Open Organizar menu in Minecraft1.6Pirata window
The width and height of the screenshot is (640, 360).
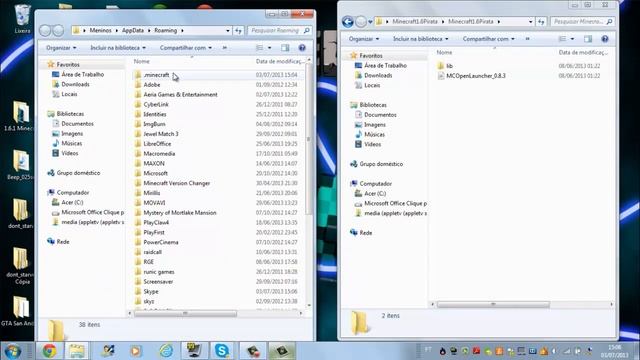(364, 39)
